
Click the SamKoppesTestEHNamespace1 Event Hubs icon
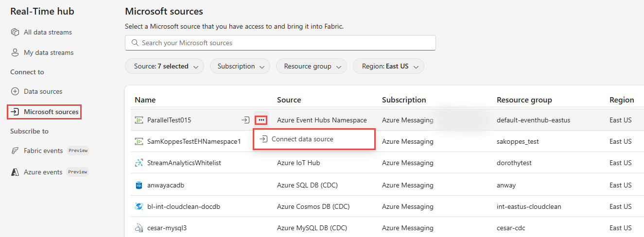[139, 141]
